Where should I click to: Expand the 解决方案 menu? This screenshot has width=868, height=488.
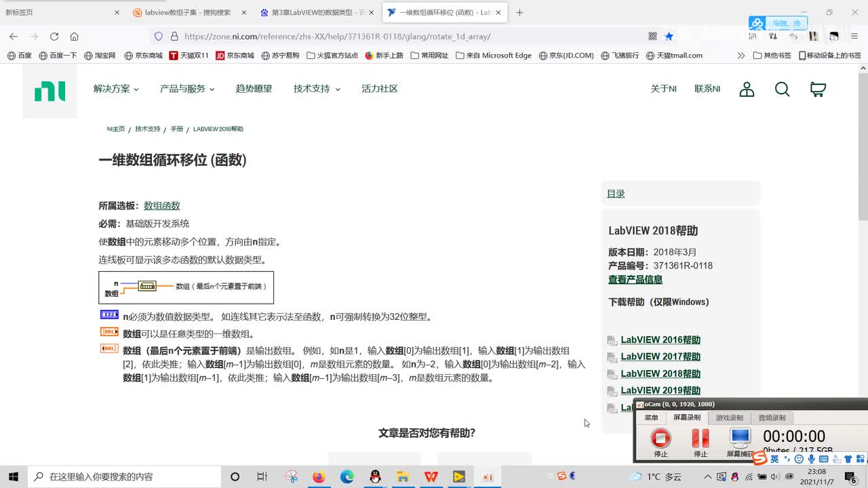click(116, 89)
